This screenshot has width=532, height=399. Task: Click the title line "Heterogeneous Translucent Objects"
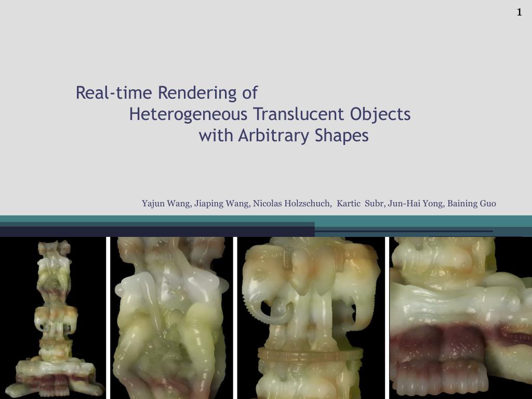click(x=270, y=114)
